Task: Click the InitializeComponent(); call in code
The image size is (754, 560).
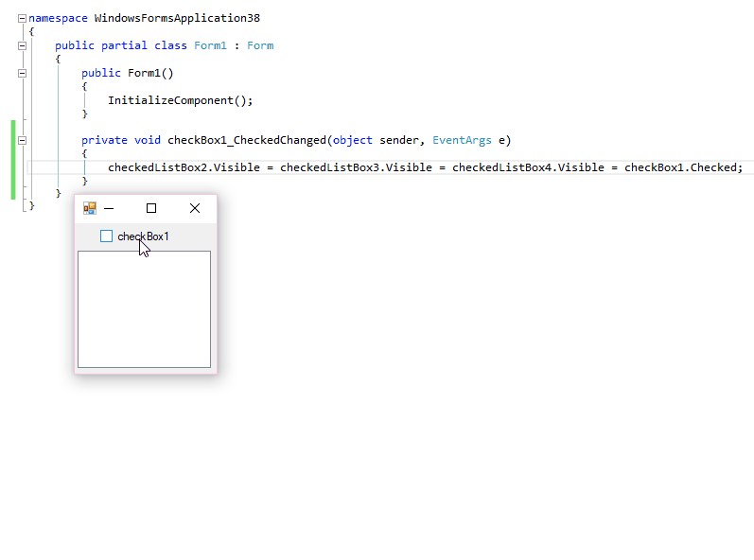Action: [181, 100]
